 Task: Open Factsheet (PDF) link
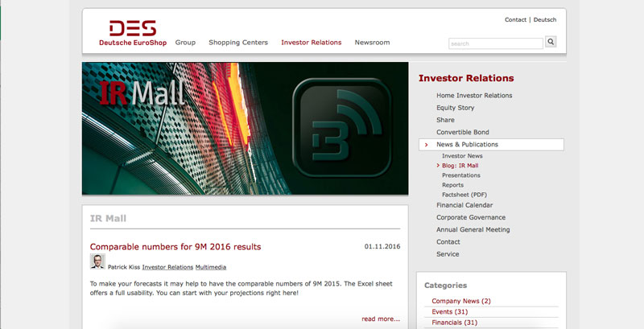464,195
